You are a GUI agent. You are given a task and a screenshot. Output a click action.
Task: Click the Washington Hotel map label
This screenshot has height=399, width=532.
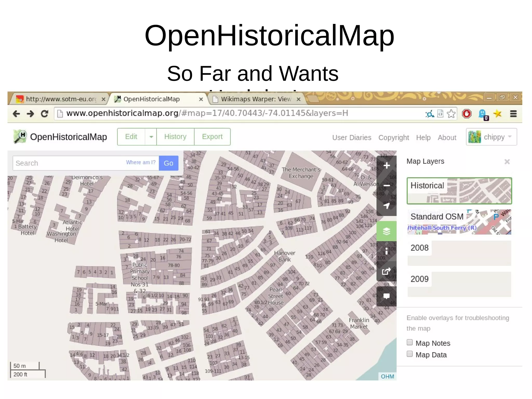pos(61,237)
